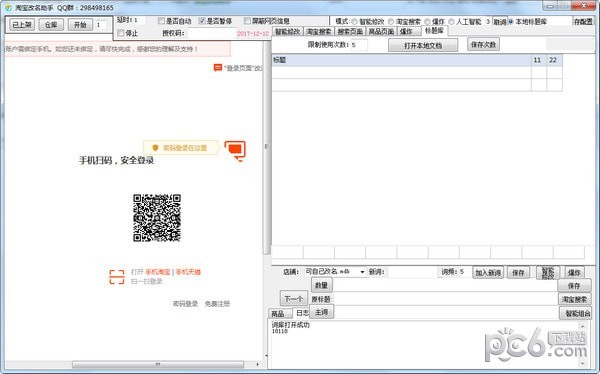
Task: Click the orange scan-frame icon
Action: click(117, 277)
